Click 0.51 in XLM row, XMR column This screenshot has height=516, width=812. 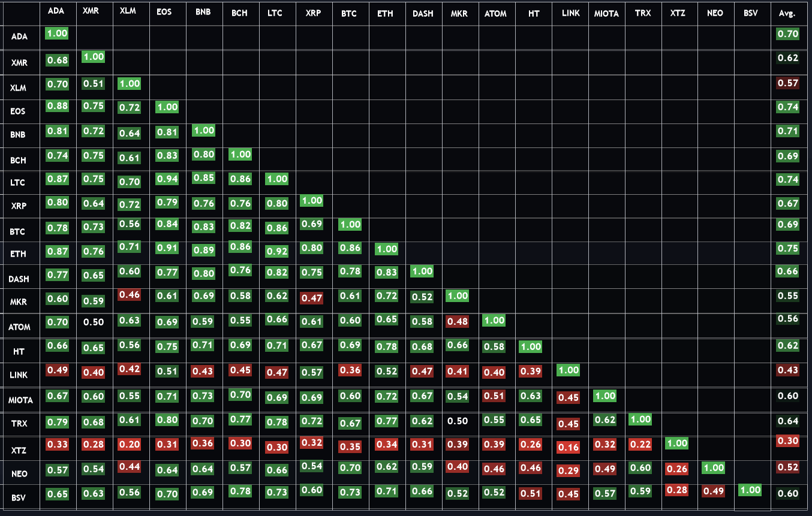[x=94, y=83]
